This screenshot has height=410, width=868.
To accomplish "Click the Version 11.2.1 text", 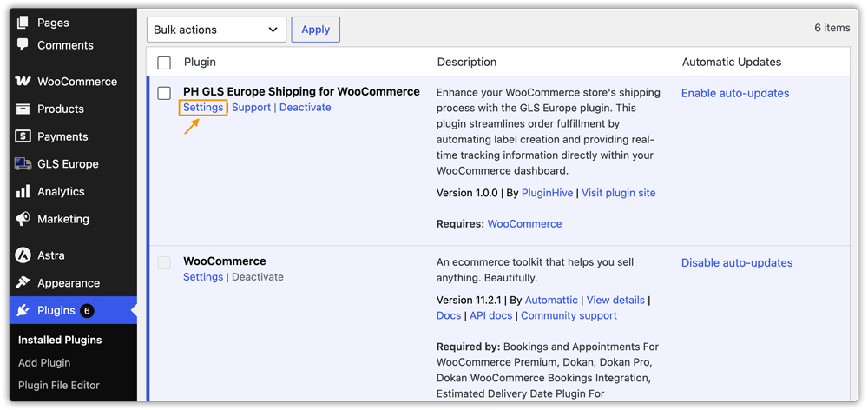I will coord(469,300).
